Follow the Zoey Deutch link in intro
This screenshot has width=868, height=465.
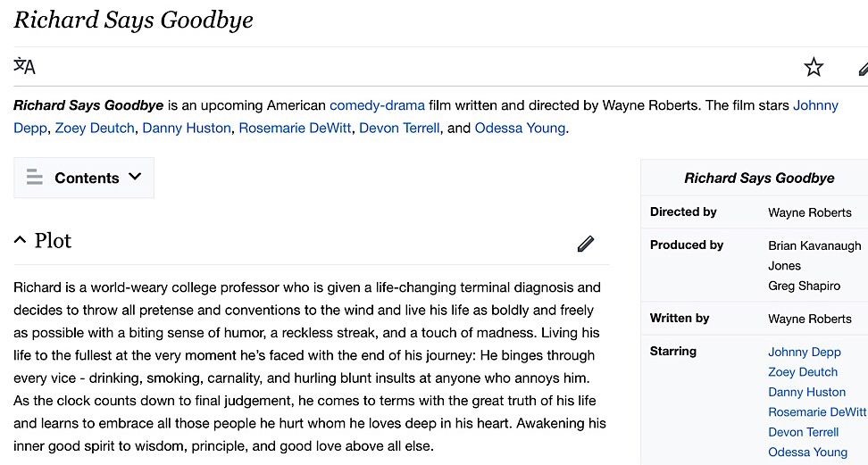[x=94, y=128]
